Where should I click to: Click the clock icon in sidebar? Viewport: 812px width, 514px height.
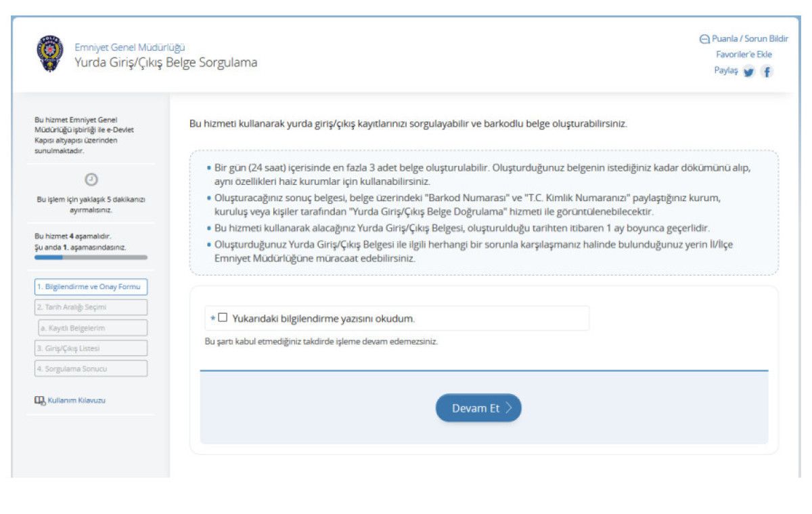[x=91, y=179]
